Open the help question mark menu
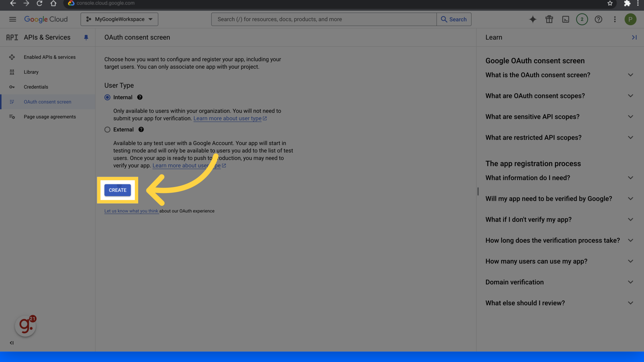 click(x=598, y=19)
